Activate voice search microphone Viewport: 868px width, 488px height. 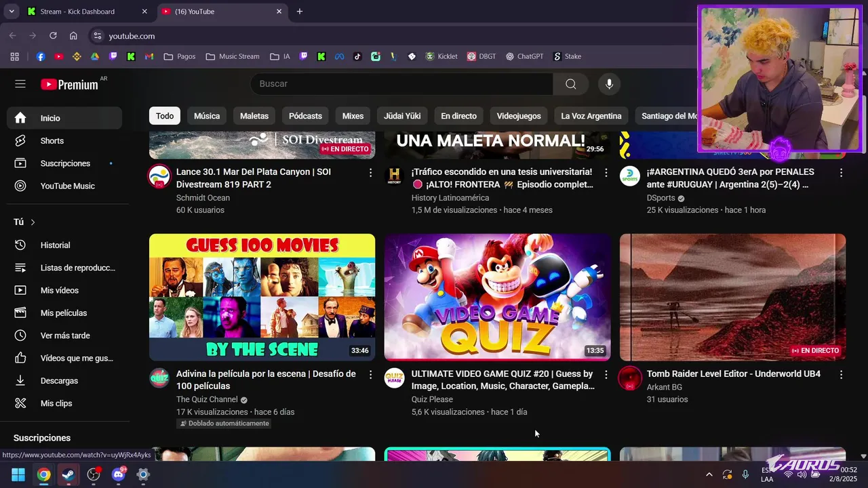609,84
